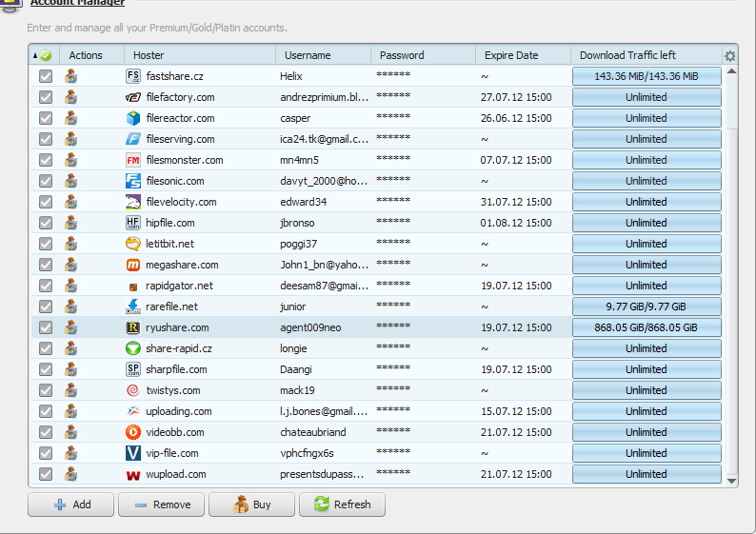
Task: Sort by the Password column header
Action: (x=423, y=55)
